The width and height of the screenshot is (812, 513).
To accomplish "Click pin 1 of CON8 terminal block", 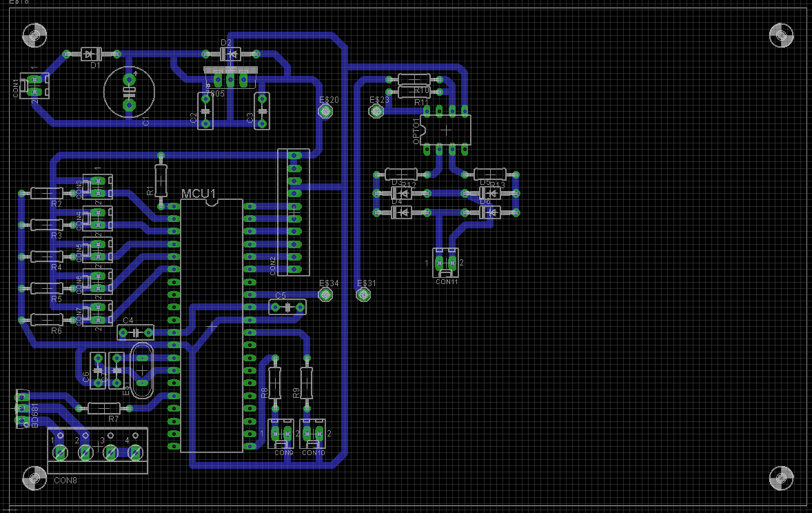I will click(x=60, y=452).
